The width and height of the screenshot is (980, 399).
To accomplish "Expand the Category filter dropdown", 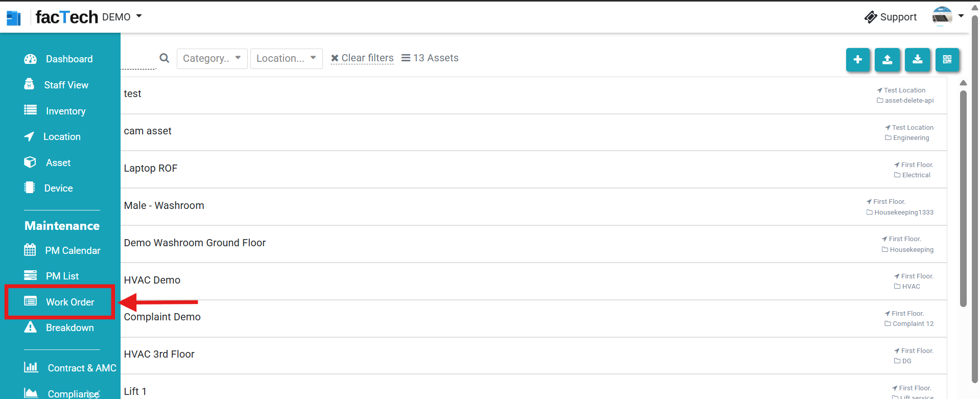I will (212, 58).
